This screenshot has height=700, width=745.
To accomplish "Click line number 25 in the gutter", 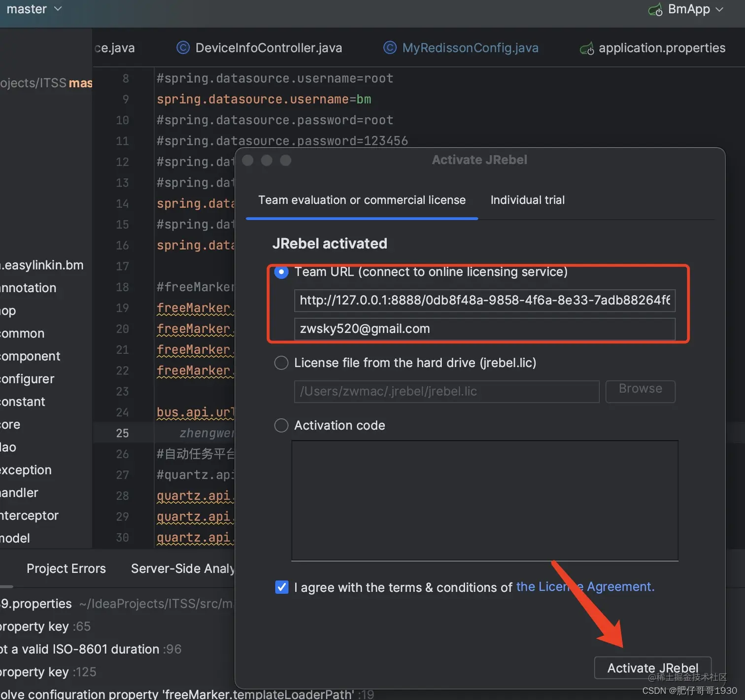I will pos(122,433).
